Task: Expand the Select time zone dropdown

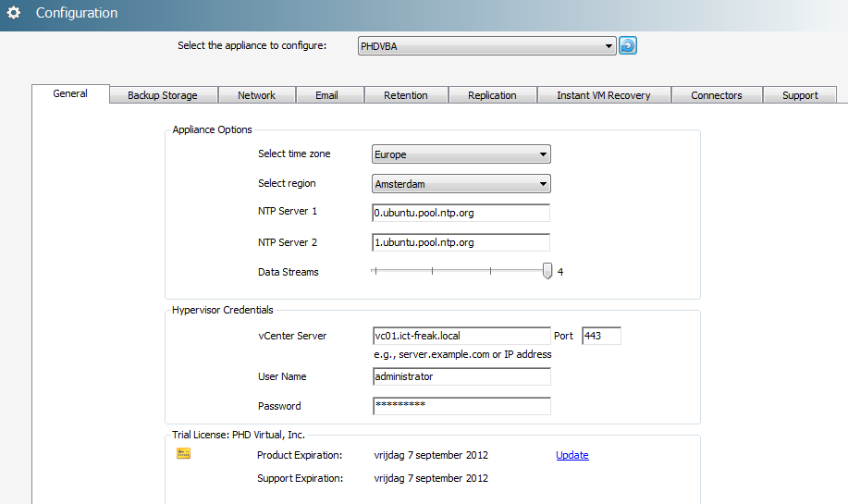Action: click(x=461, y=154)
